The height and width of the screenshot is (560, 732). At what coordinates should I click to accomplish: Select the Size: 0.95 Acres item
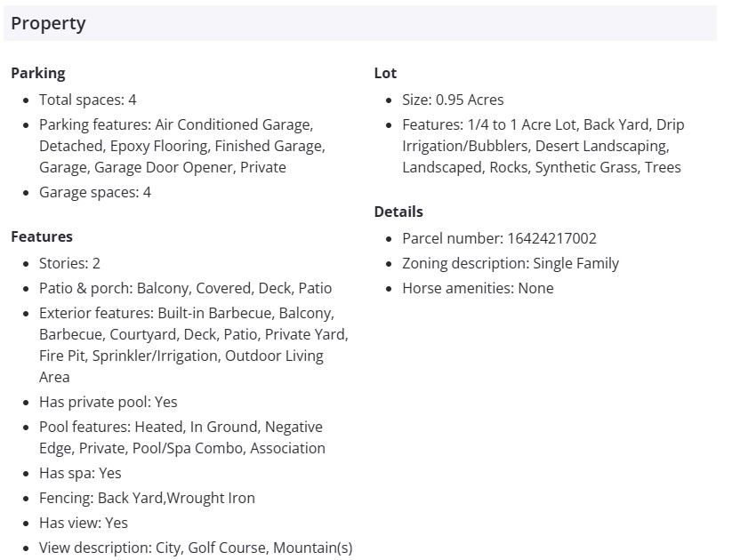[453, 100]
